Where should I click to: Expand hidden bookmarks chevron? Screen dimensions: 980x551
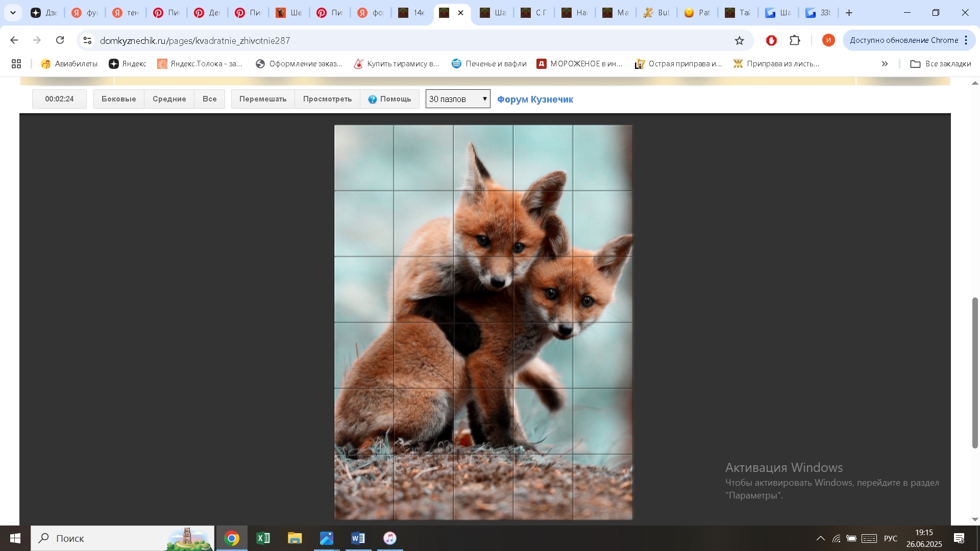pos(885,64)
